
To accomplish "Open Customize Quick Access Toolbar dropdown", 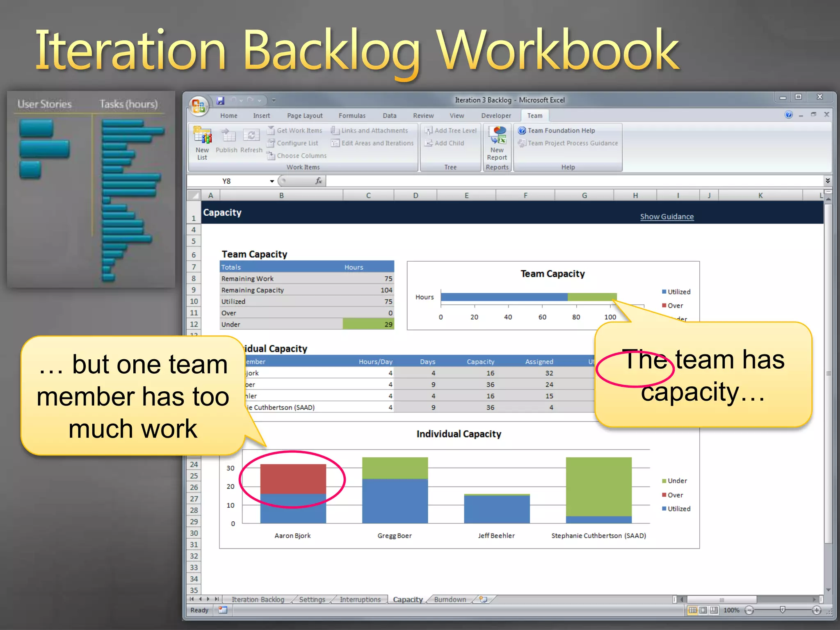I will pos(274,100).
